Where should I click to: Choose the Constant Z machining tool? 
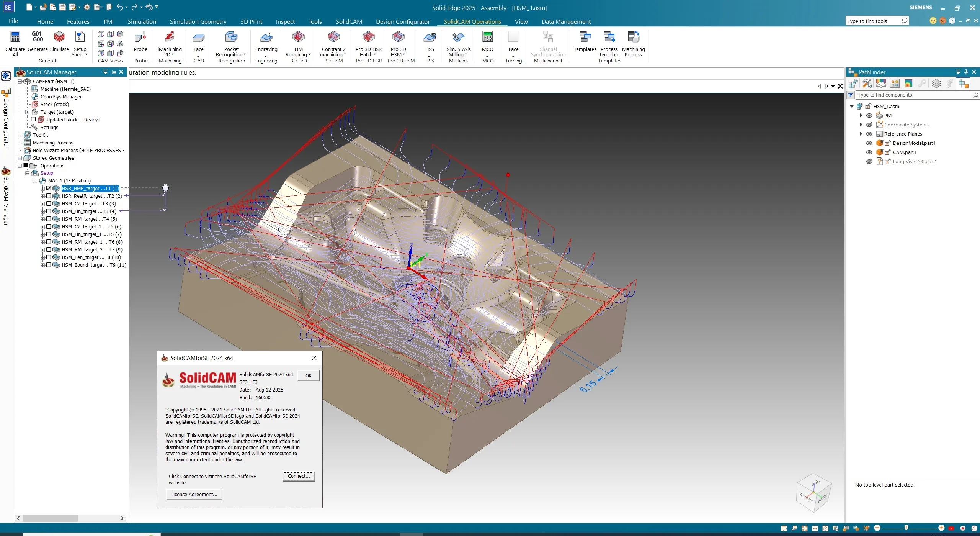tap(333, 37)
